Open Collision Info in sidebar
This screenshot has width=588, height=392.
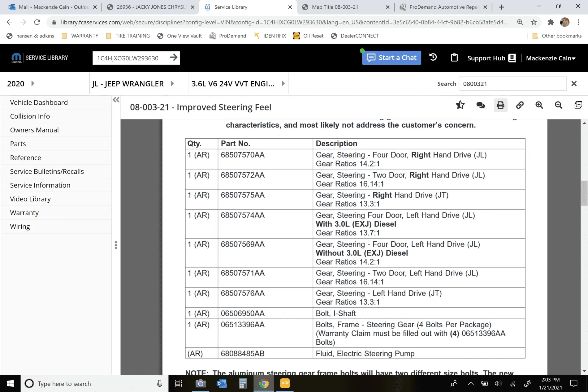(30, 116)
